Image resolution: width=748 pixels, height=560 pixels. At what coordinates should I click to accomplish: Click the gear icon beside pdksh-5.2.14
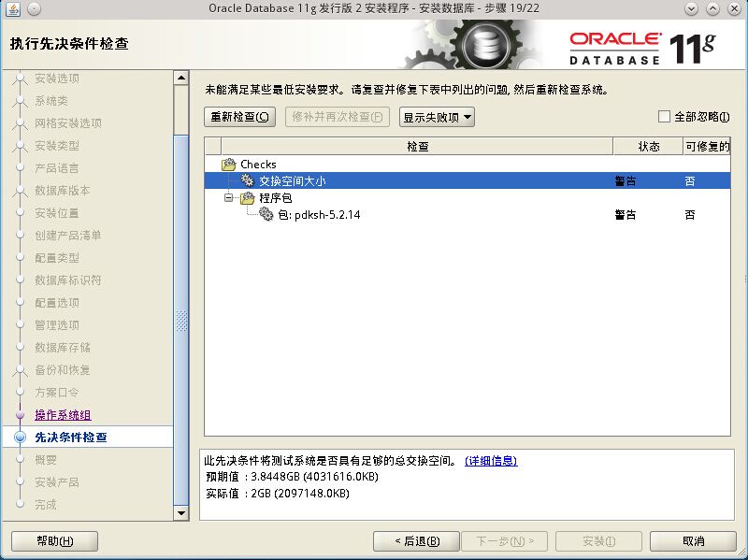266,214
